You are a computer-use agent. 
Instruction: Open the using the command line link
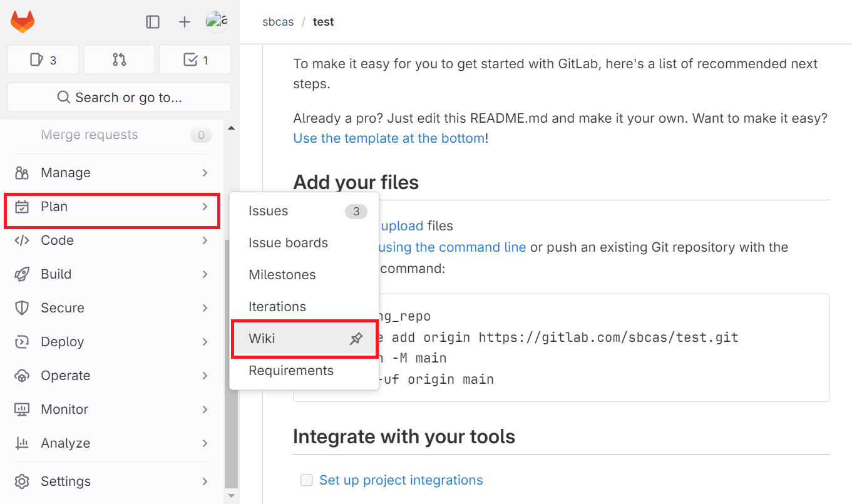click(x=453, y=247)
